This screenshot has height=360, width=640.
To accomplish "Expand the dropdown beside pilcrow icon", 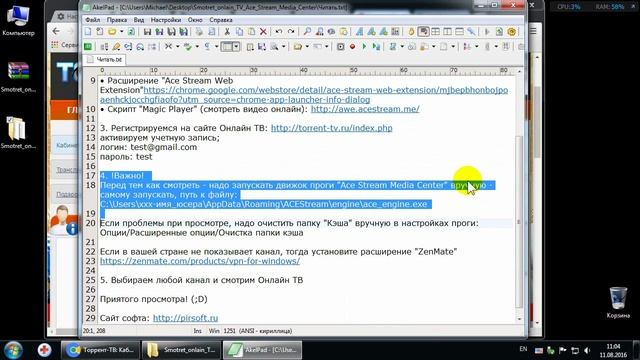I will point(217,47).
